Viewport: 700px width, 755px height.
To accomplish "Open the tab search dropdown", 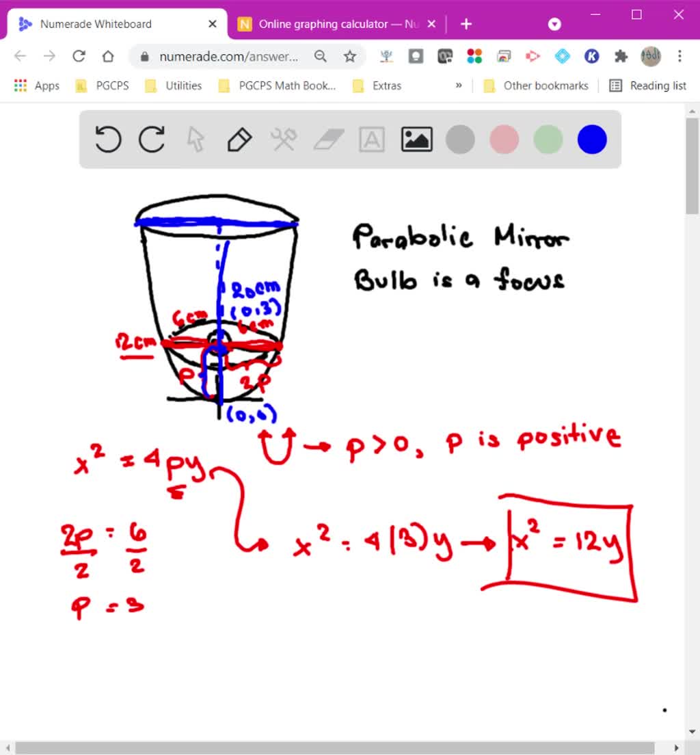I will pos(554,24).
